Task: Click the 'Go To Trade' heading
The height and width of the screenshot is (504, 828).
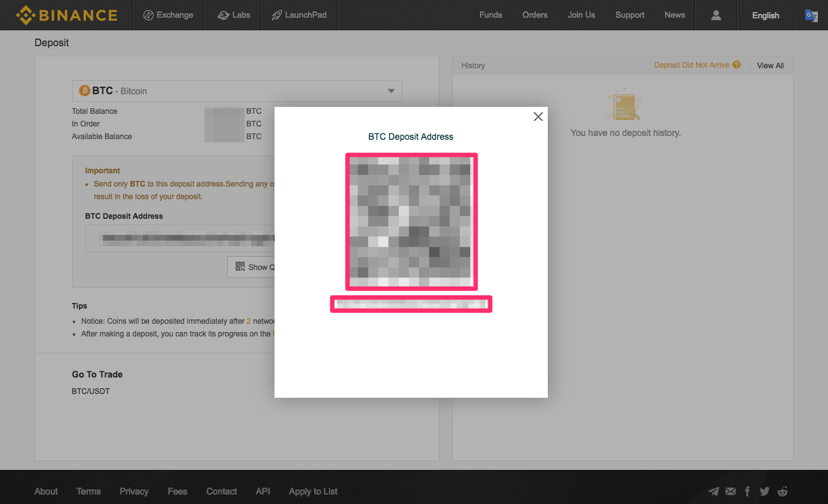Action: click(x=97, y=374)
